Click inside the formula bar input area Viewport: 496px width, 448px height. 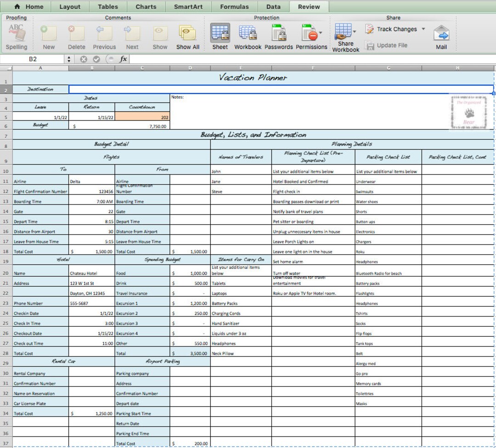tap(276, 59)
